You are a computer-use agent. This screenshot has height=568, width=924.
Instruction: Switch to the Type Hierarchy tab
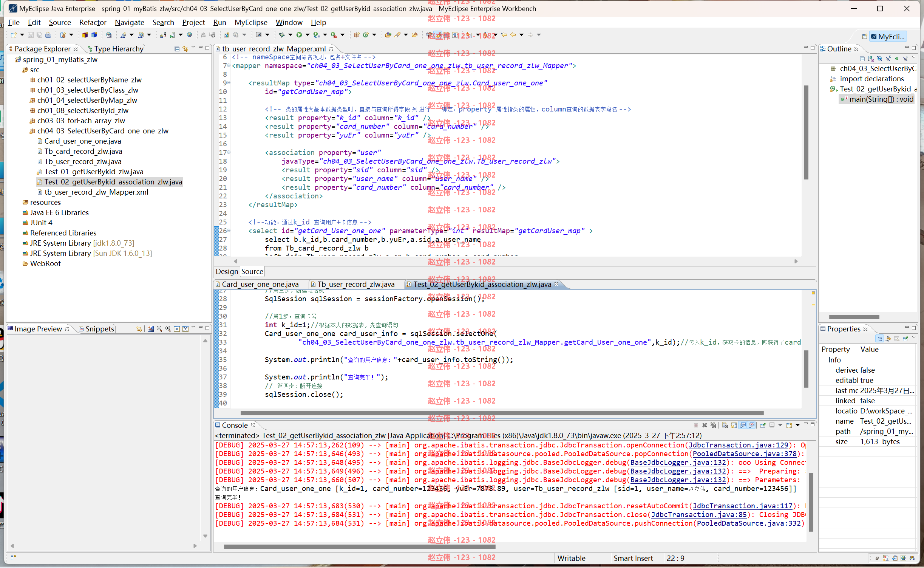(115, 49)
